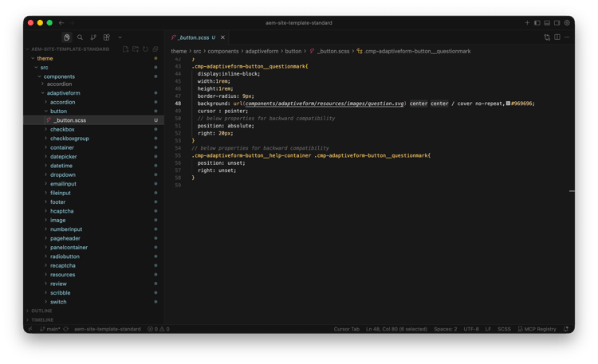Click the Refresh Explorer icon
The image size is (598, 364).
click(x=145, y=49)
